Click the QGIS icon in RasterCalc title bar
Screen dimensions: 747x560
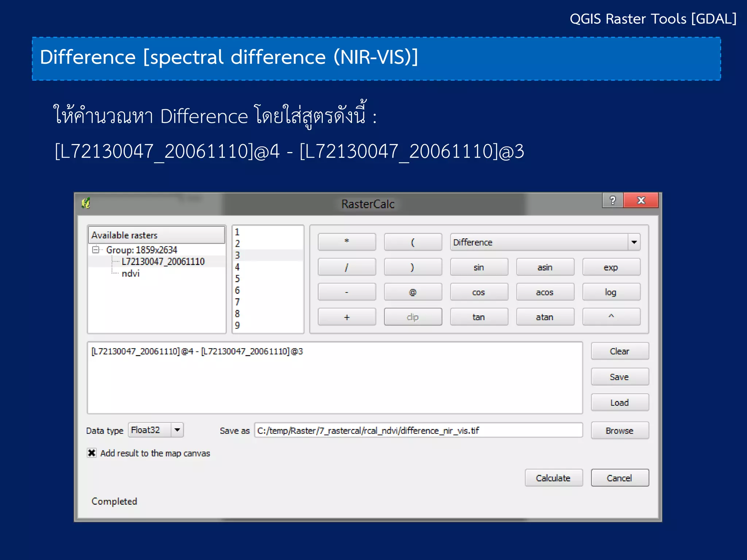pos(86,203)
